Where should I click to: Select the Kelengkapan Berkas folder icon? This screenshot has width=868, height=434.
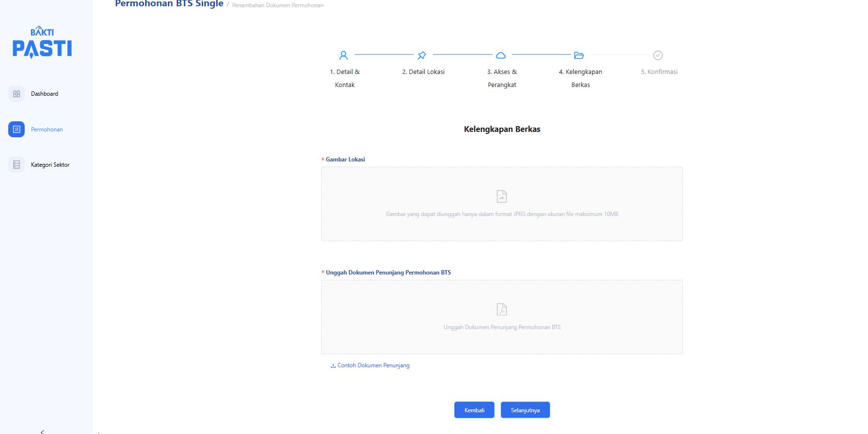pyautogui.click(x=579, y=56)
